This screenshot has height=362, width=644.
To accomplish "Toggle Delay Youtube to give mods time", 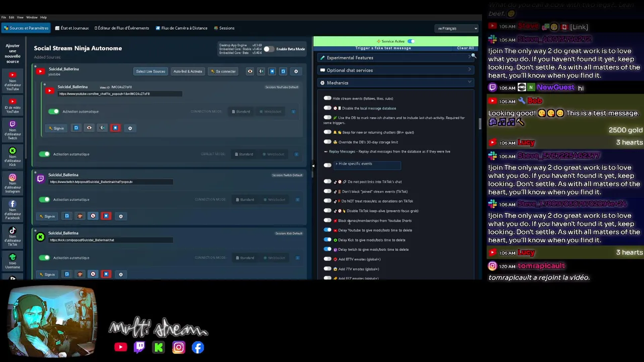I will tap(328, 230).
